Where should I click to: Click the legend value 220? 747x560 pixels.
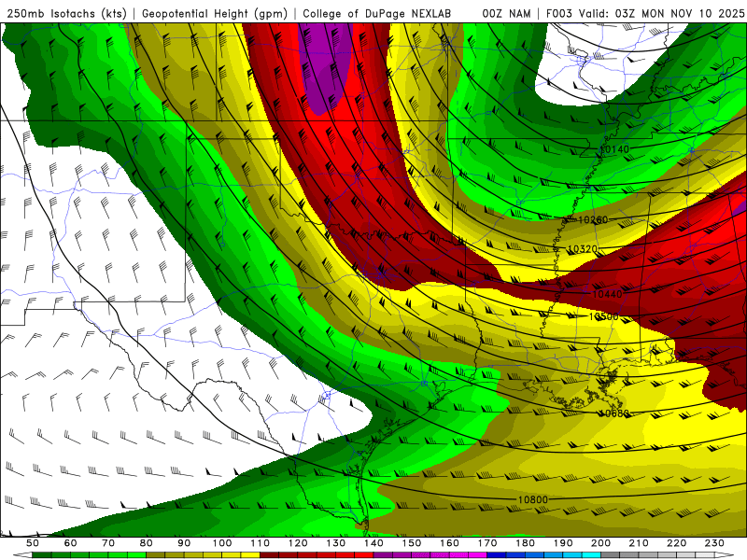pos(676,543)
